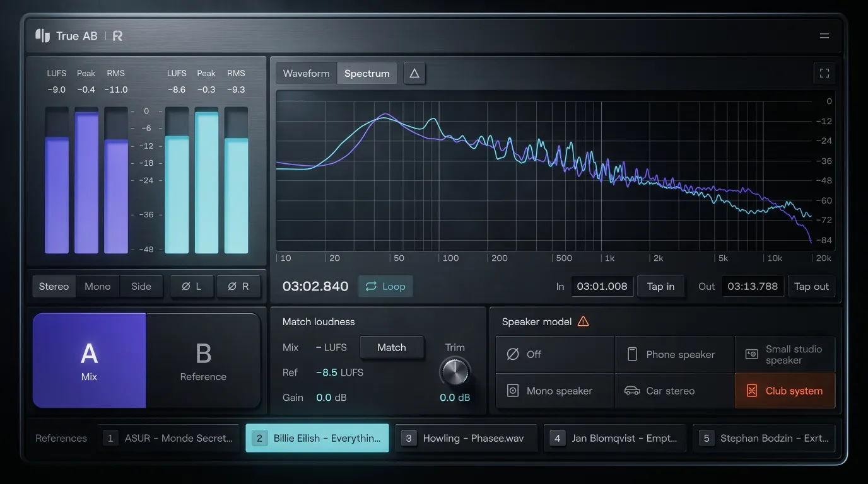868x484 pixels.
Task: Select reference 3 Howling - Phasee.wav
Action: [466, 438]
